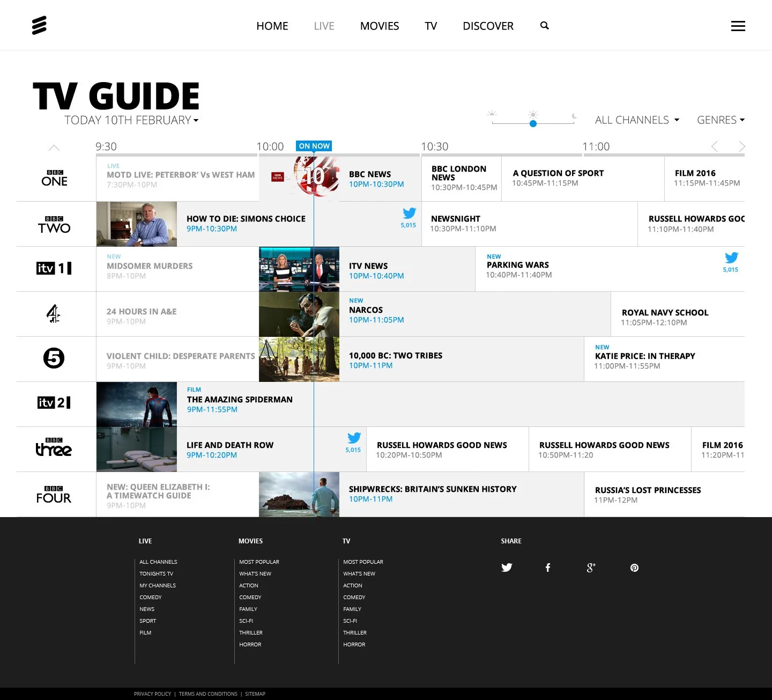Open the How To Die: Simons Choice thumbnail
Screen dimensions: 772x700
point(137,224)
